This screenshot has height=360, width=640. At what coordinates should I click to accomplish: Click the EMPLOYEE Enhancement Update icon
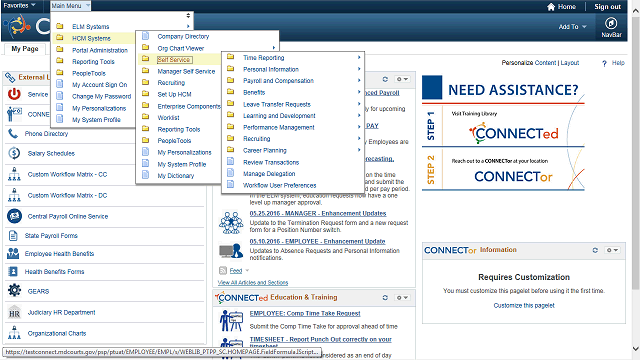pyautogui.click(x=231, y=250)
